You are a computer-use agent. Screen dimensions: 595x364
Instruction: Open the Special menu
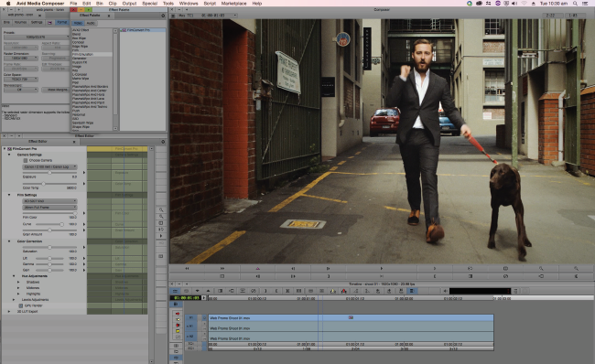pos(149,4)
